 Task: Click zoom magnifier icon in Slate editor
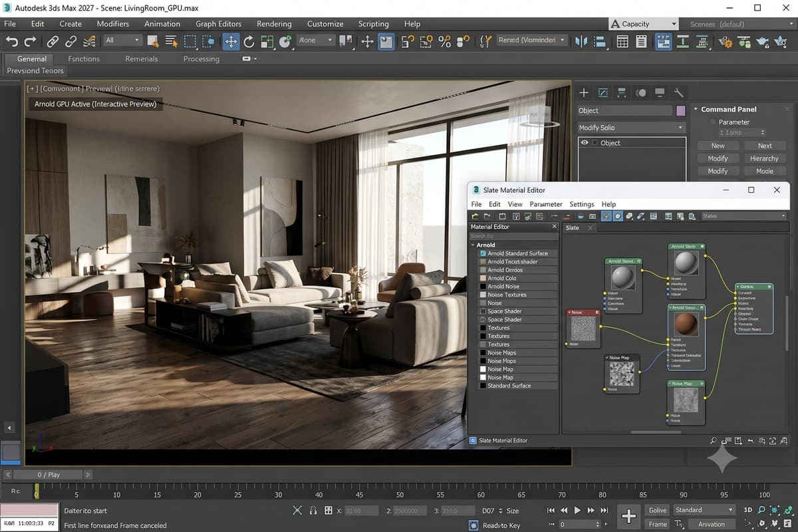click(x=714, y=440)
